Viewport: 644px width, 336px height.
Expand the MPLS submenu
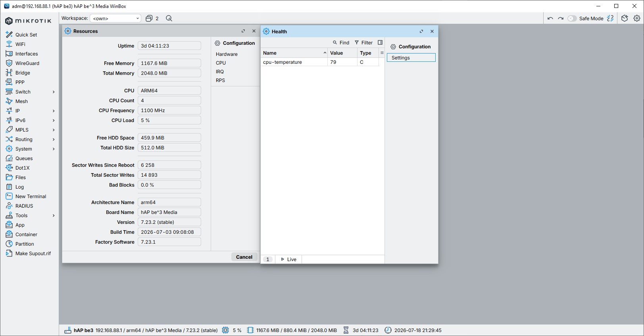click(x=54, y=130)
